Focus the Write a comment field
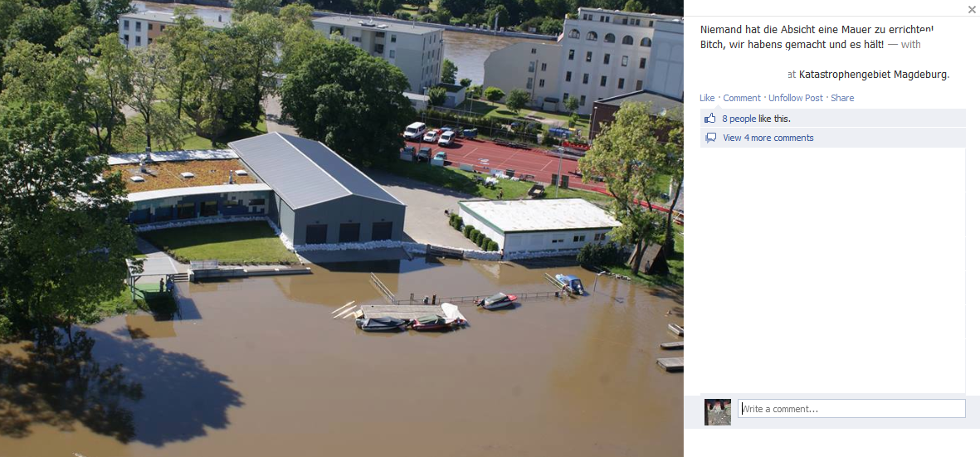Image resolution: width=980 pixels, height=457 pixels. [851, 409]
